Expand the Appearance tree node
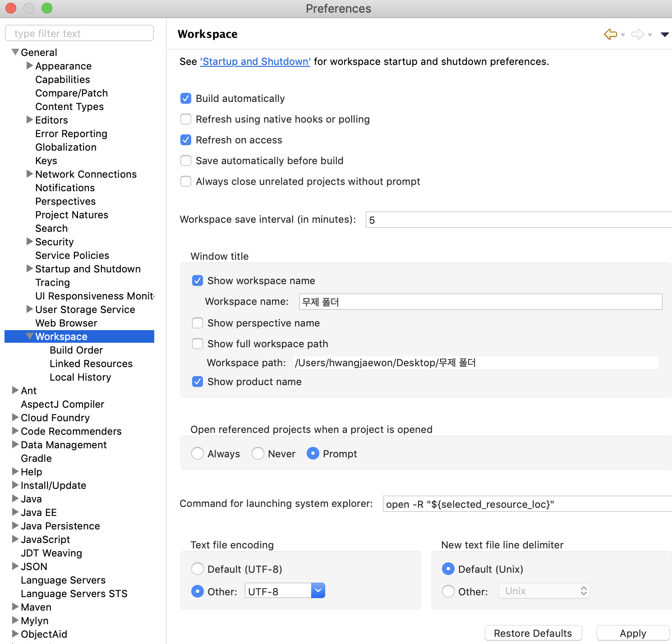This screenshot has width=672, height=644. [30, 65]
